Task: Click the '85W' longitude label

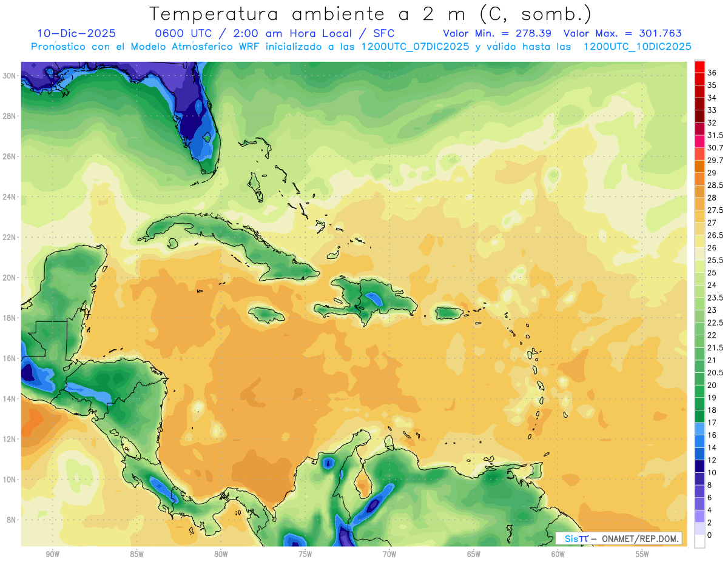Action: 136,554
